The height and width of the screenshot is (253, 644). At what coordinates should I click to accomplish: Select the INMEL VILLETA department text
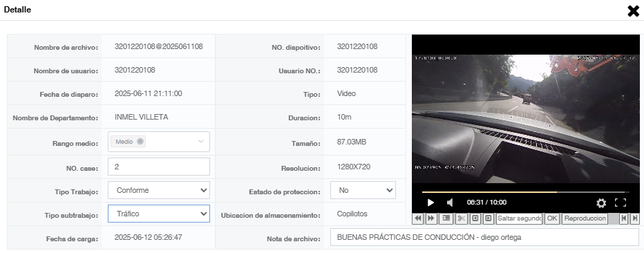(x=141, y=117)
